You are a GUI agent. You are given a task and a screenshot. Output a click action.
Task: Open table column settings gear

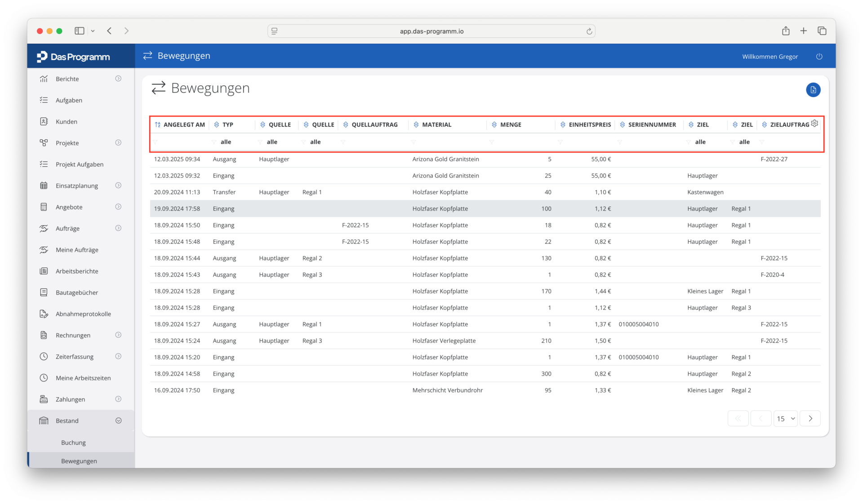[x=814, y=123]
